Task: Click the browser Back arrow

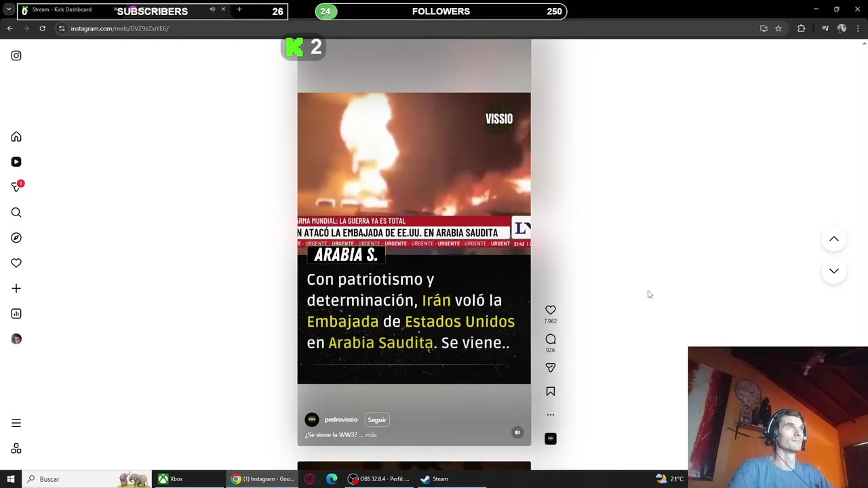Action: (x=10, y=28)
